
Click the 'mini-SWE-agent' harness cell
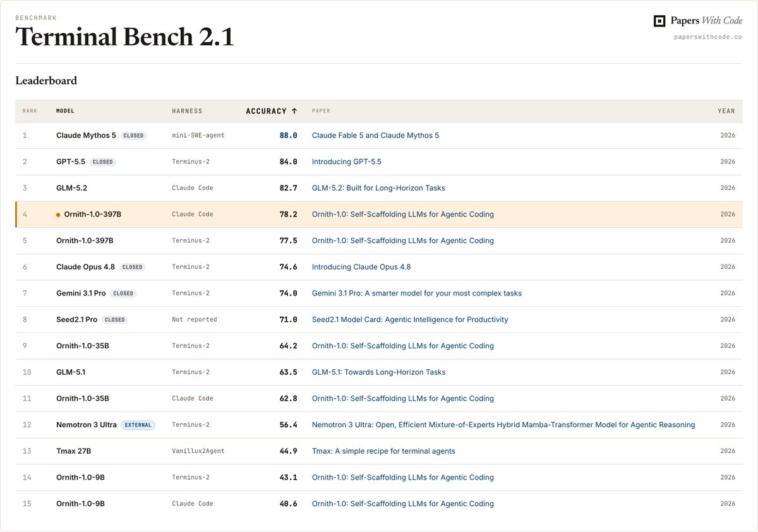198,136
